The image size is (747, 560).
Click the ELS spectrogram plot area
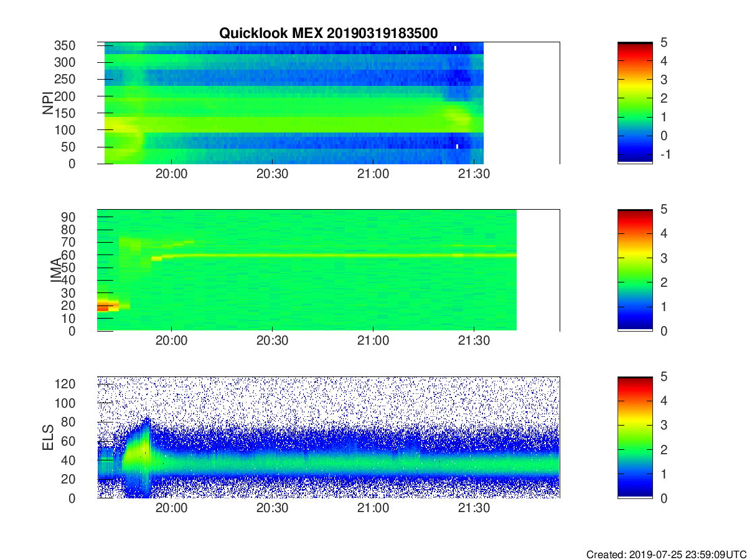point(328,437)
